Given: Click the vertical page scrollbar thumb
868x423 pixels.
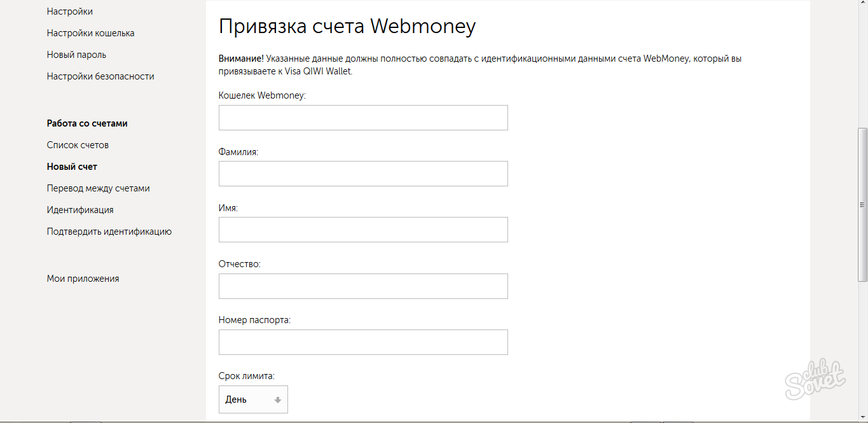Looking at the screenshot, I should coord(862,204).
